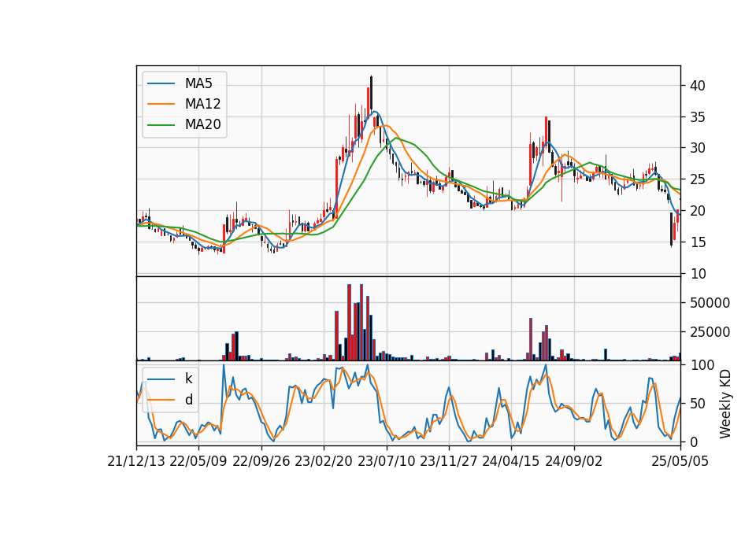Click the MA12 legend label
Screen dimensions: 756x543
point(202,104)
